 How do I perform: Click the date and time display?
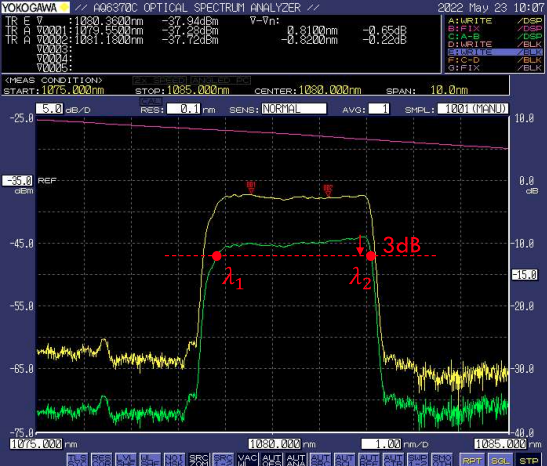click(x=491, y=7)
